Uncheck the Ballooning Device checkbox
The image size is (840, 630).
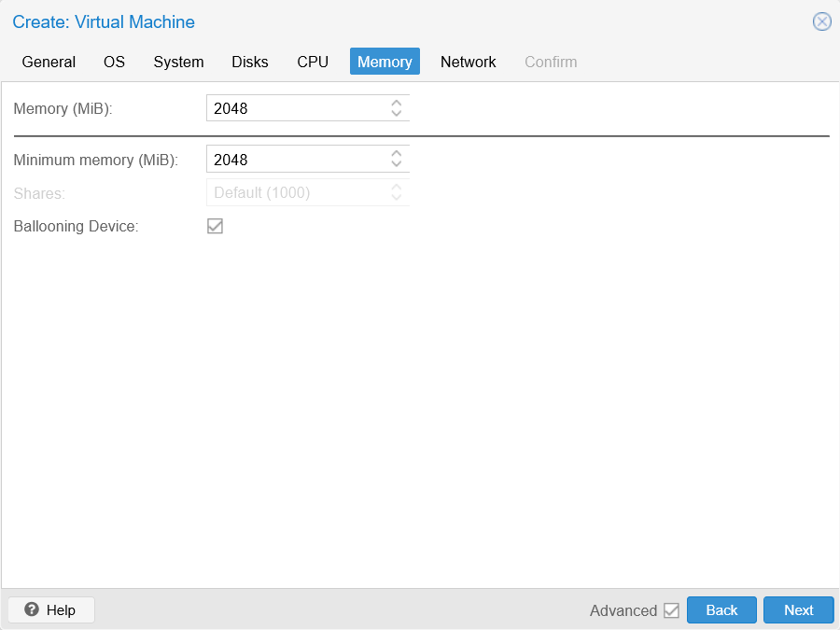(x=215, y=226)
